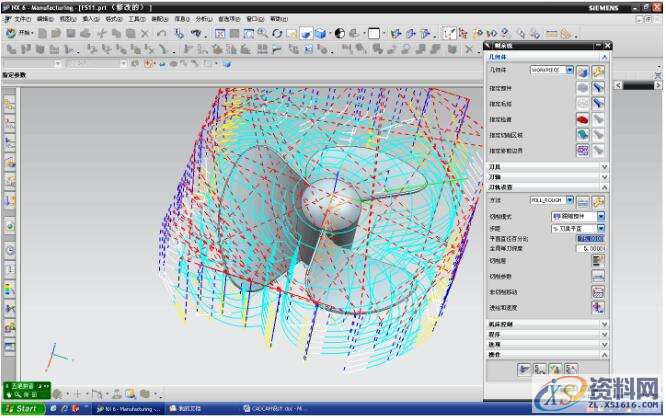This screenshot has width=666, height=418.
Task: Open the 切削模式 cut pattern dropdown
Action: (600, 216)
